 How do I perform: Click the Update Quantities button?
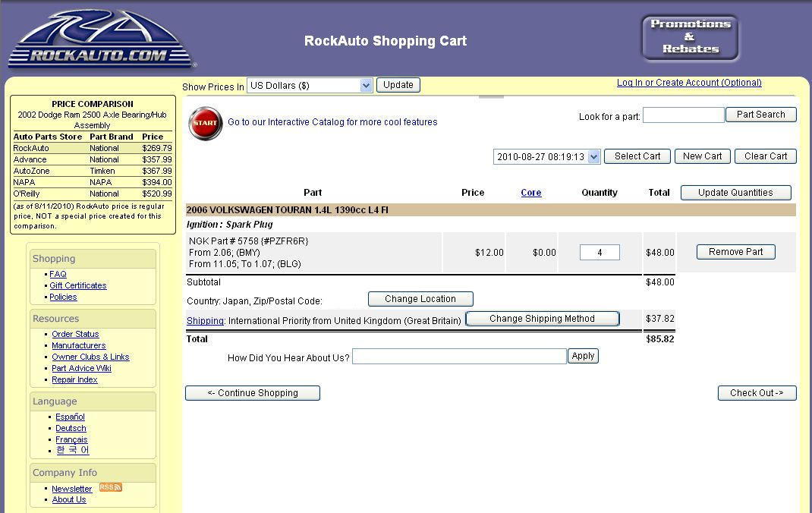click(735, 193)
